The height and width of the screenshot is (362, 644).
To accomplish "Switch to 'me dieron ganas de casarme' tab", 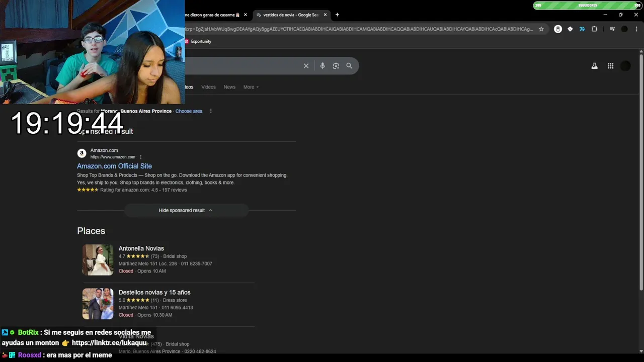I will pos(212,15).
